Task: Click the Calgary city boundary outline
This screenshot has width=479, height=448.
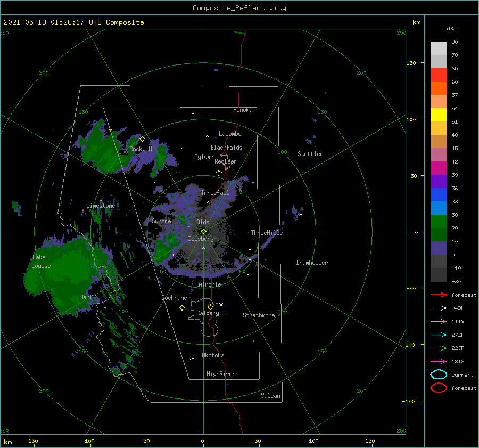Action: [x=204, y=317]
